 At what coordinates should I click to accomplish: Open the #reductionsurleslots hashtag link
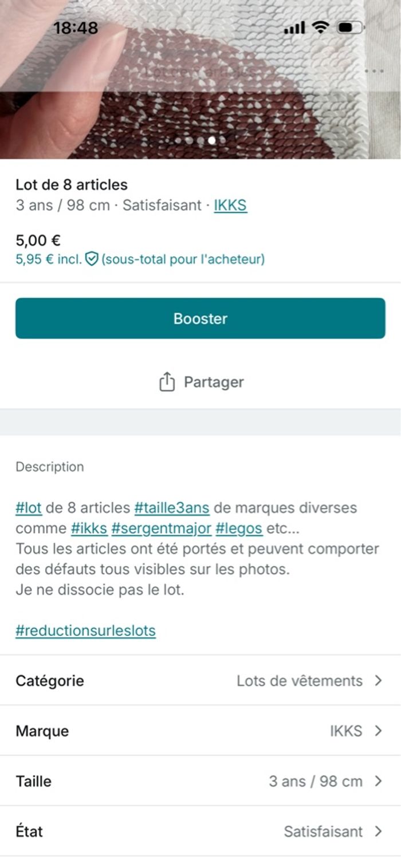(85, 631)
